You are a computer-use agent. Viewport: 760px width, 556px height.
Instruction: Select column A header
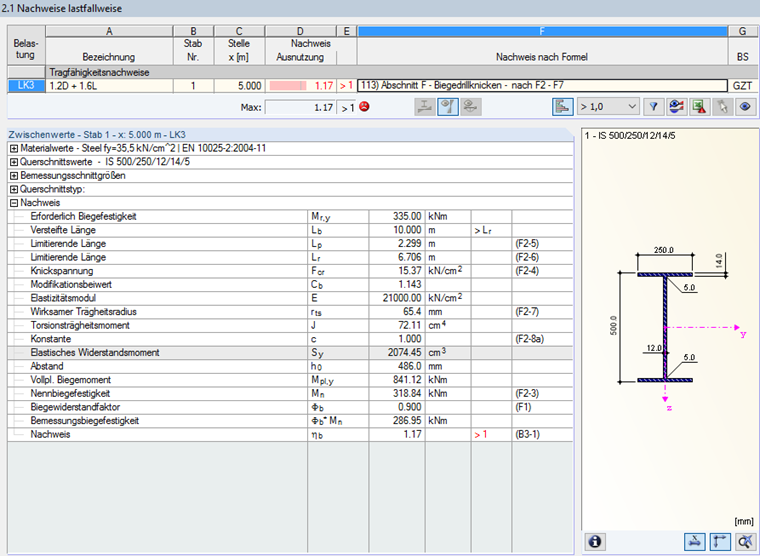coord(109,32)
